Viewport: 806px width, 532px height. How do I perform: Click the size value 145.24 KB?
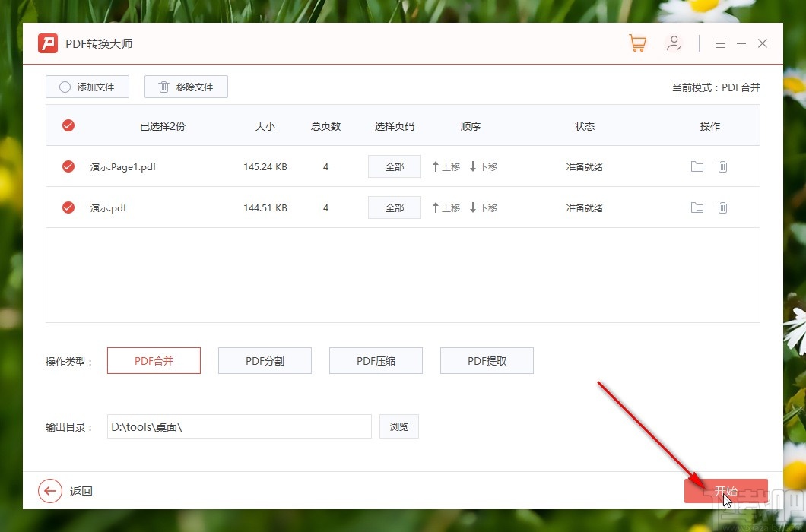point(265,166)
